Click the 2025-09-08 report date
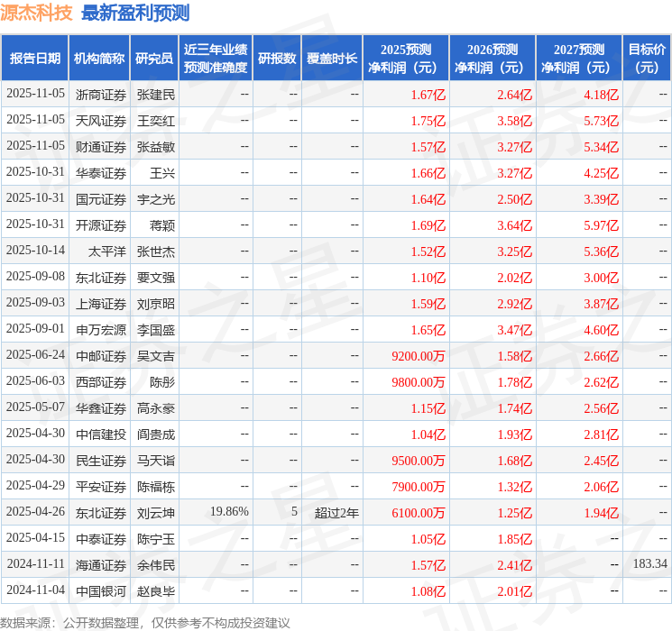 tap(35, 277)
